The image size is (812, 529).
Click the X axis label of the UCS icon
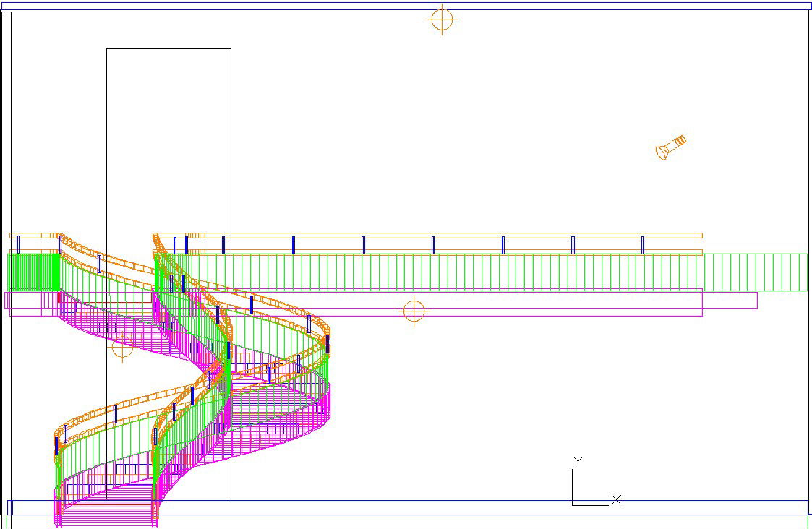[x=616, y=499]
